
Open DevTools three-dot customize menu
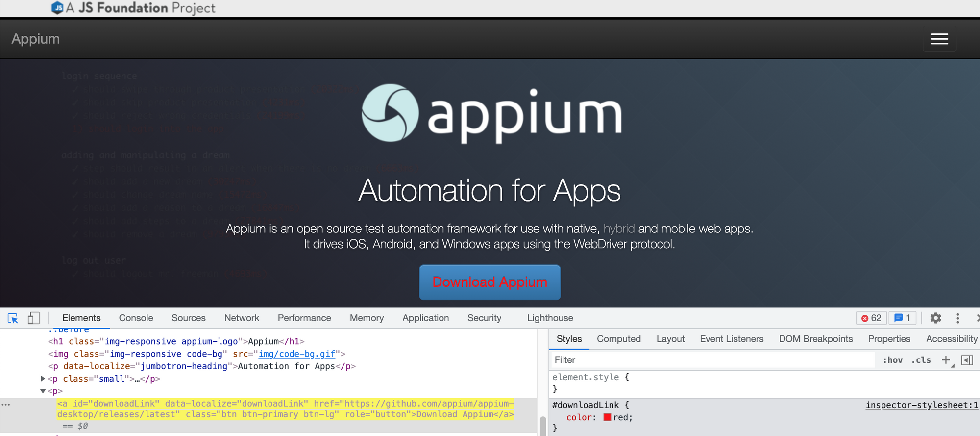958,318
